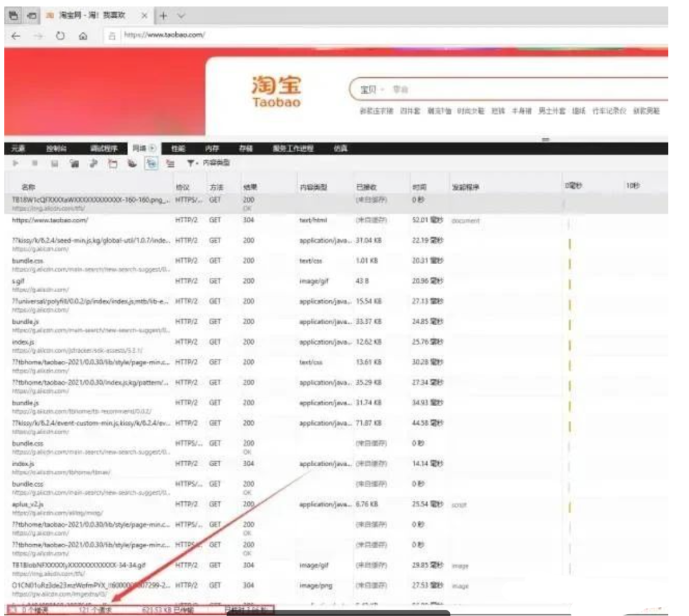
Task: Click the stop profiling square icon
Action: (x=34, y=163)
